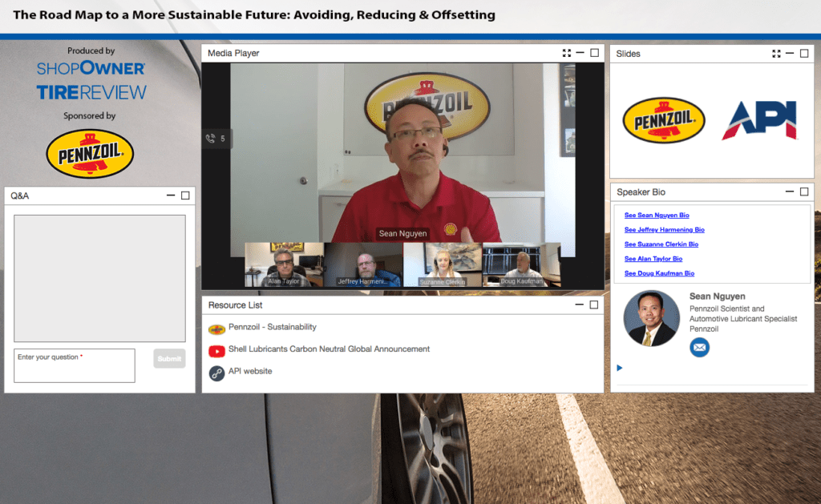Open Shell Lubricants Carbon Neutral Global Announcement

(x=329, y=349)
